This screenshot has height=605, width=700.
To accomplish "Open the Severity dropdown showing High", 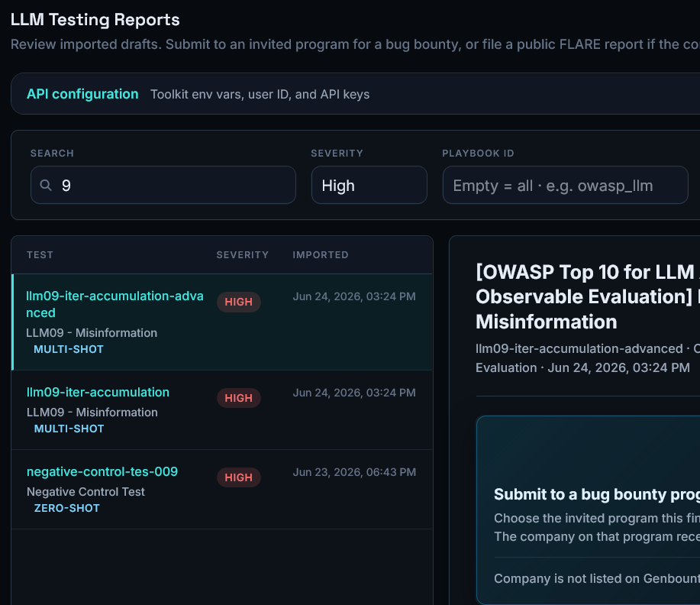I will pos(369,185).
